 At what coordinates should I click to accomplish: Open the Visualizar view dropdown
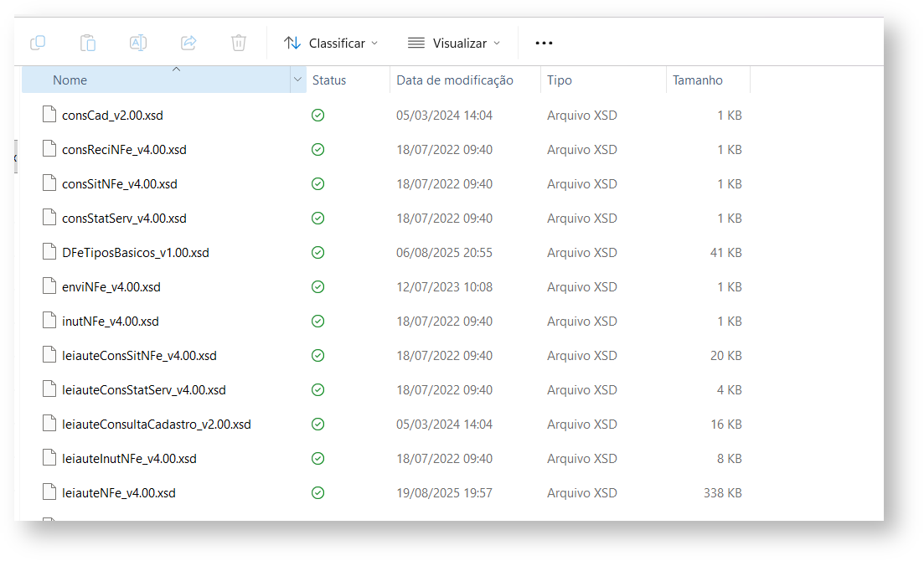tap(454, 43)
